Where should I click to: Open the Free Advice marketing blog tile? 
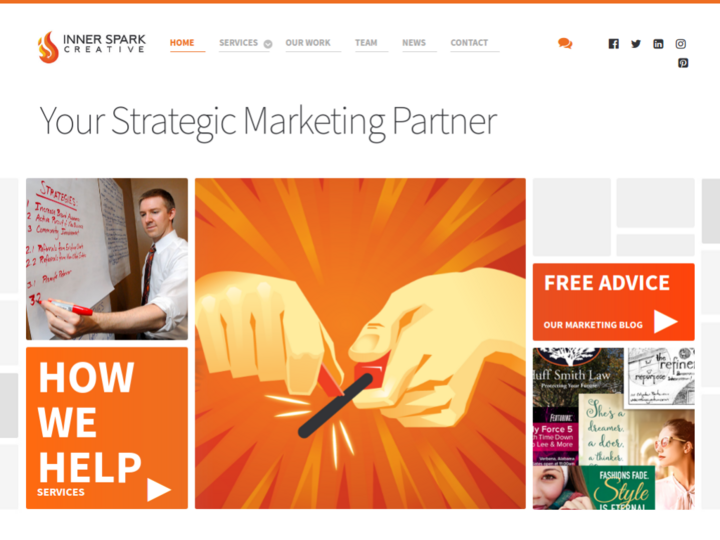coord(613,302)
